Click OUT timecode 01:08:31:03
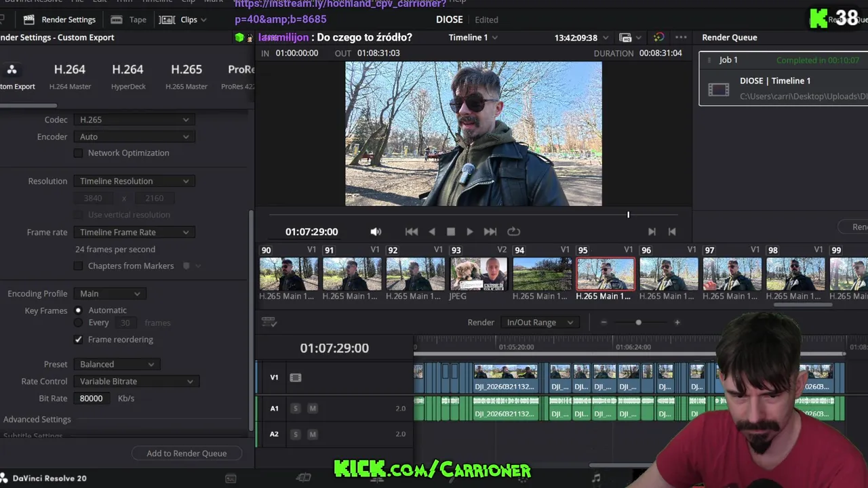The width and height of the screenshot is (868, 488). point(378,53)
